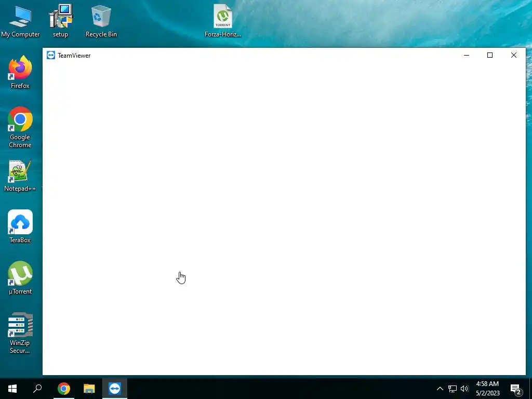The width and height of the screenshot is (532, 399).
Task: Select the Recycle Bin icon
Action: (x=101, y=21)
